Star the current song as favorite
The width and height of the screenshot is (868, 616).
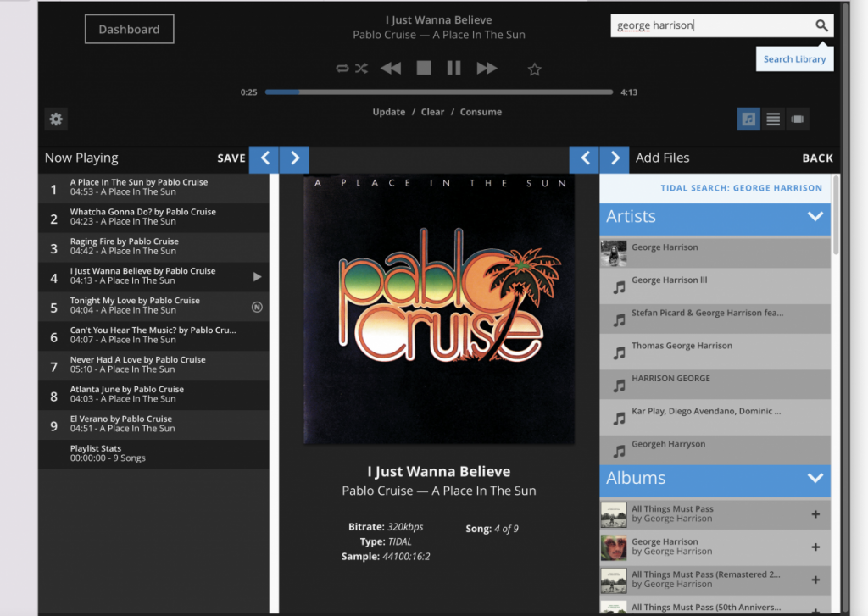534,69
